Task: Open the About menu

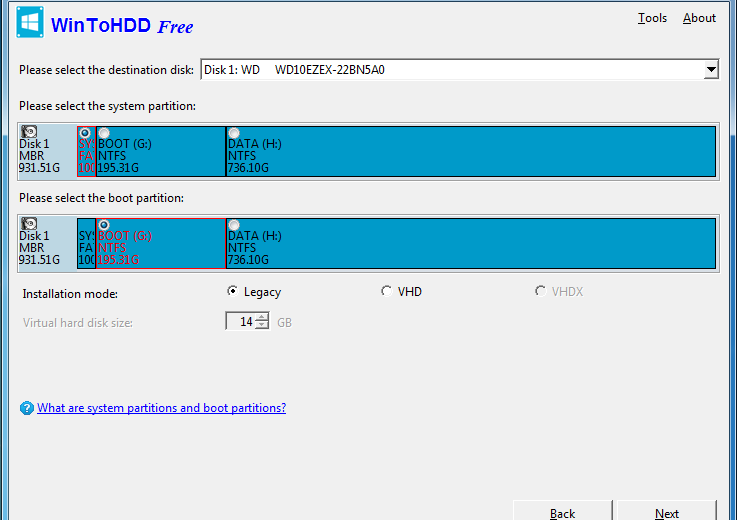Action: [699, 18]
